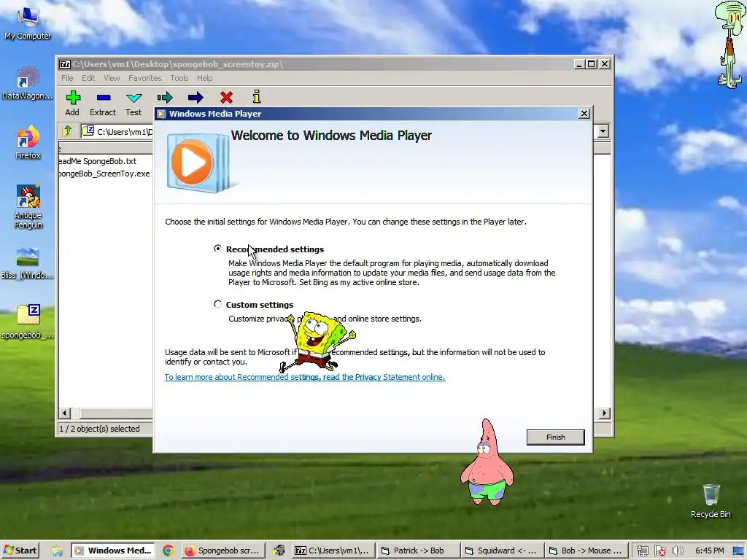Open 7-Zip Edit menu

[x=88, y=77]
